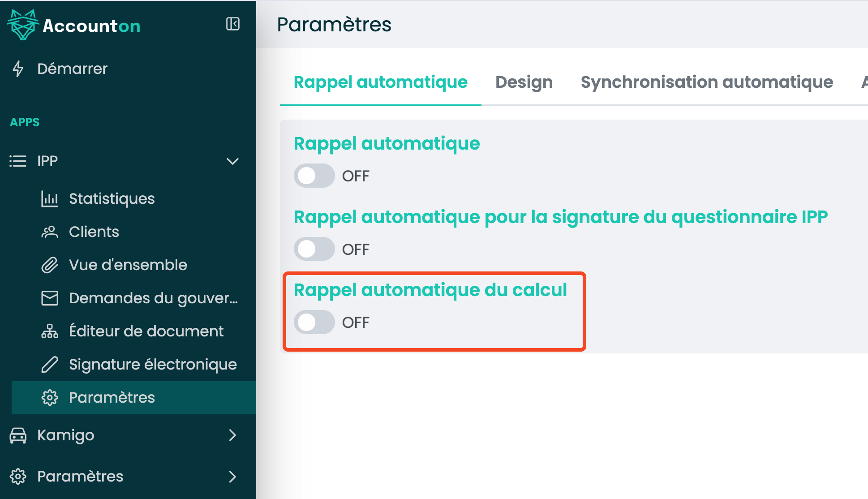Click the Statistiques bar chart icon
Image resolution: width=868 pixels, height=499 pixels.
(x=50, y=199)
